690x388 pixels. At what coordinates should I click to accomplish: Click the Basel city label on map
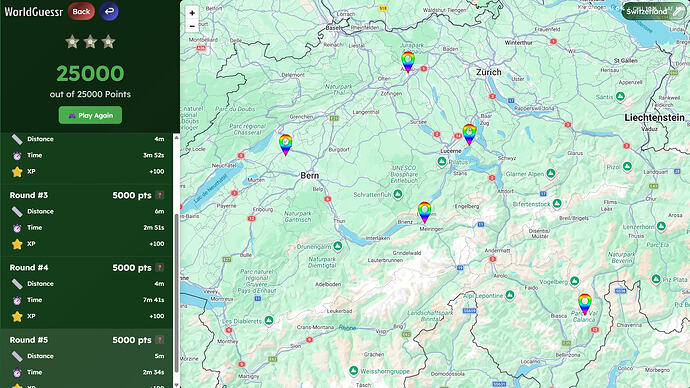333,28
